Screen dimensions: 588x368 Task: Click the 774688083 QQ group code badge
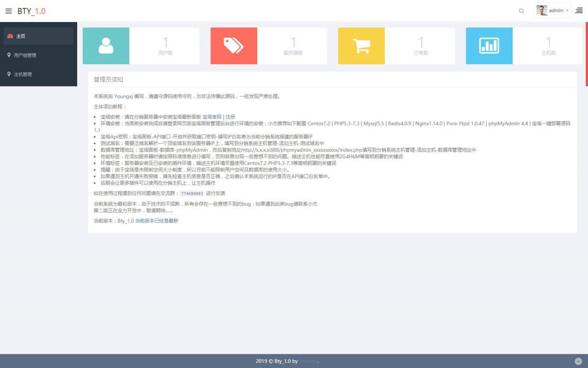192,193
